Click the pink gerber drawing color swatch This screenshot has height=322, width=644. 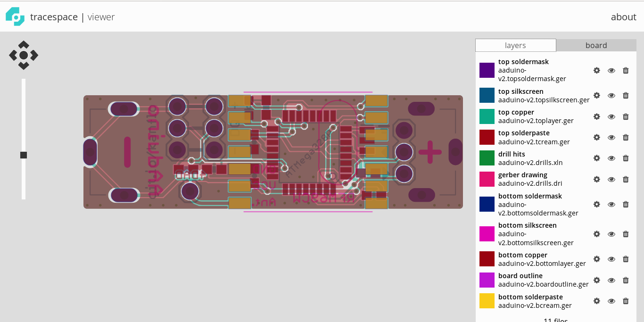point(487,179)
